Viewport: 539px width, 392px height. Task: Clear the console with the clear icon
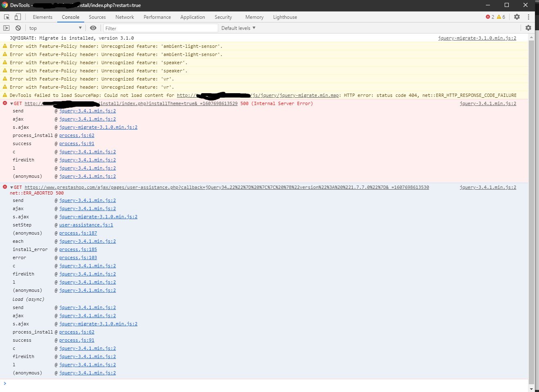pyautogui.click(x=18, y=28)
